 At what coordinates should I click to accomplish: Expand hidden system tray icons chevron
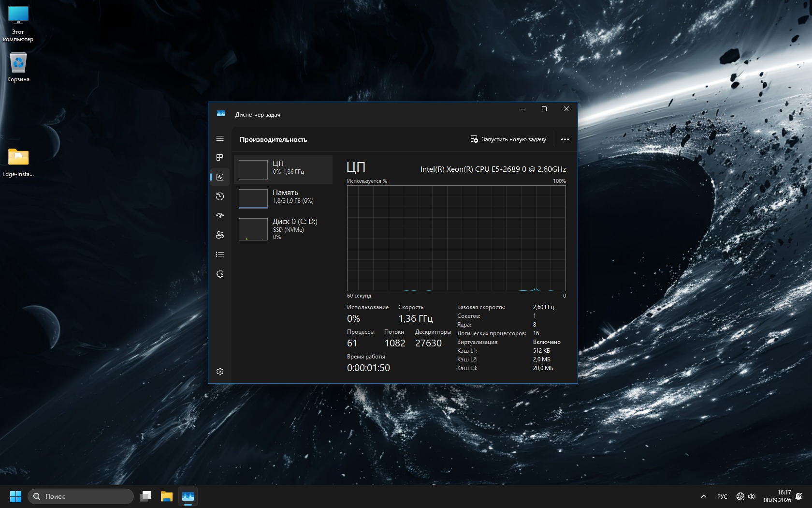(x=704, y=496)
